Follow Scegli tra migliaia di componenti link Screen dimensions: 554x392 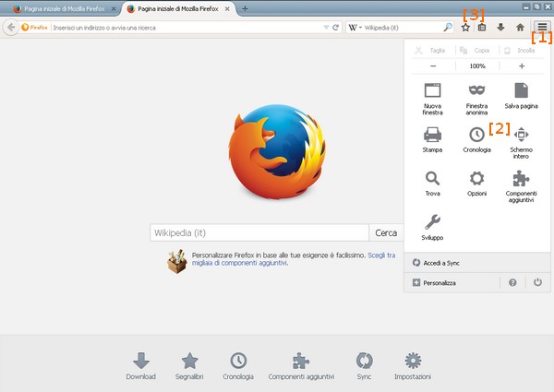294,259
